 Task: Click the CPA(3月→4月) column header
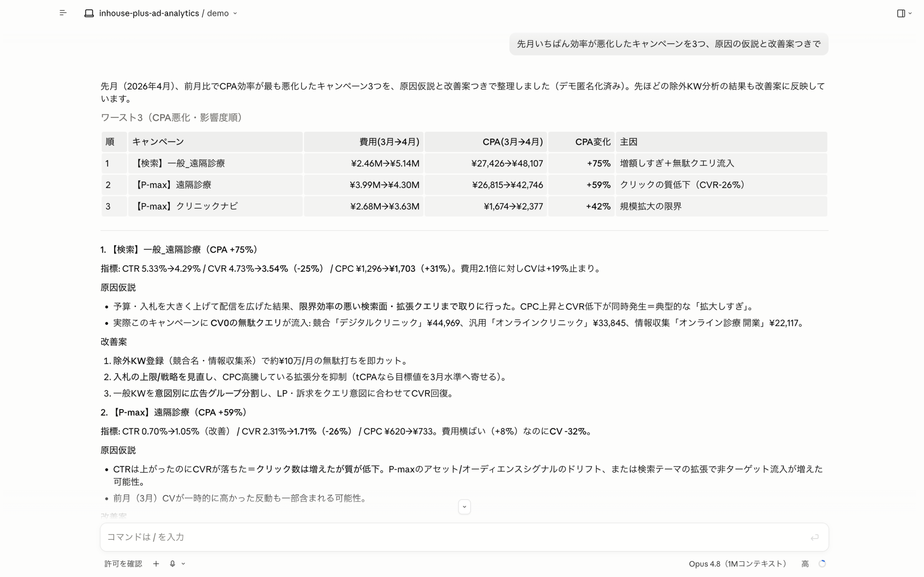tap(485, 142)
